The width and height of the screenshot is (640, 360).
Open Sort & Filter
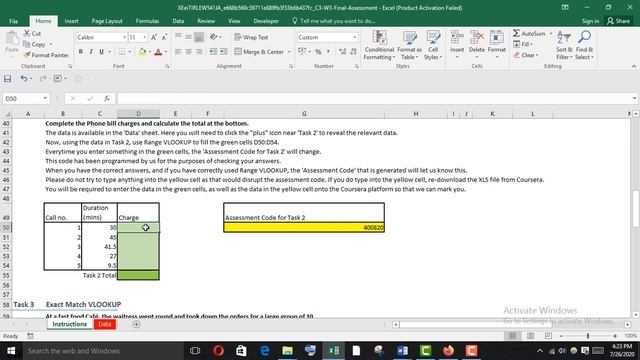[x=564, y=45]
